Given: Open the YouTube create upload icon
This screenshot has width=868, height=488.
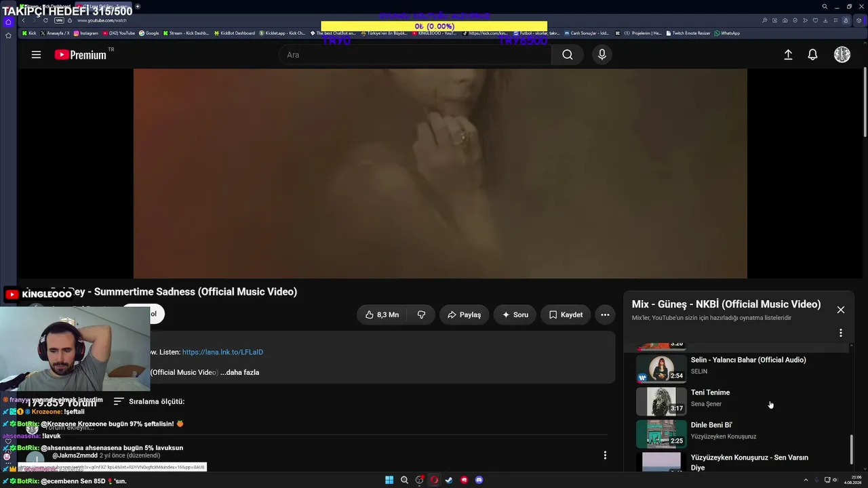Looking at the screenshot, I should (788, 55).
